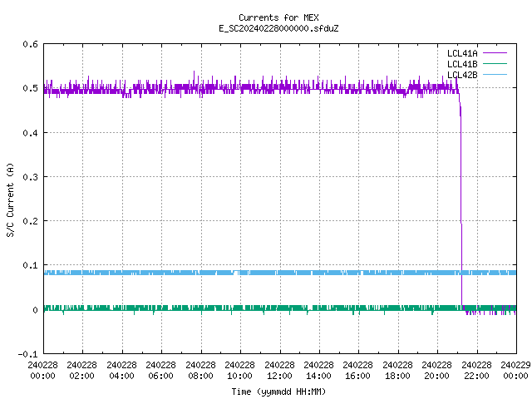Viewport: 532px width, 399px height.
Task: Click the x-axis tick label 240229 00:00
Action: pos(515,371)
